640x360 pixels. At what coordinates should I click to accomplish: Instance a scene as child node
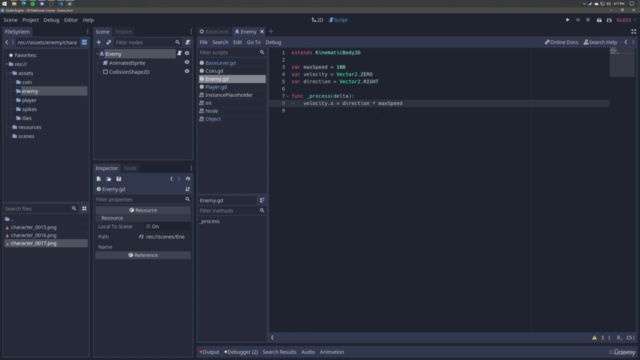point(109,42)
